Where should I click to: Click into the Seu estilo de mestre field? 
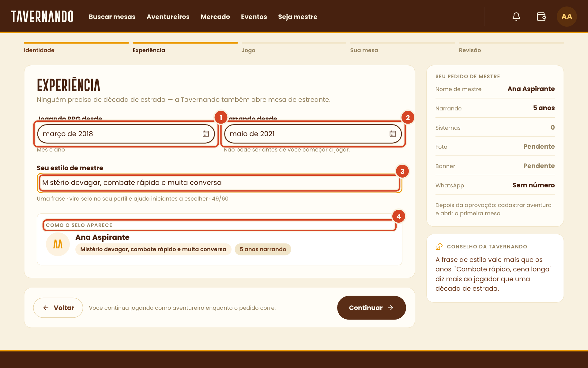coord(219,183)
